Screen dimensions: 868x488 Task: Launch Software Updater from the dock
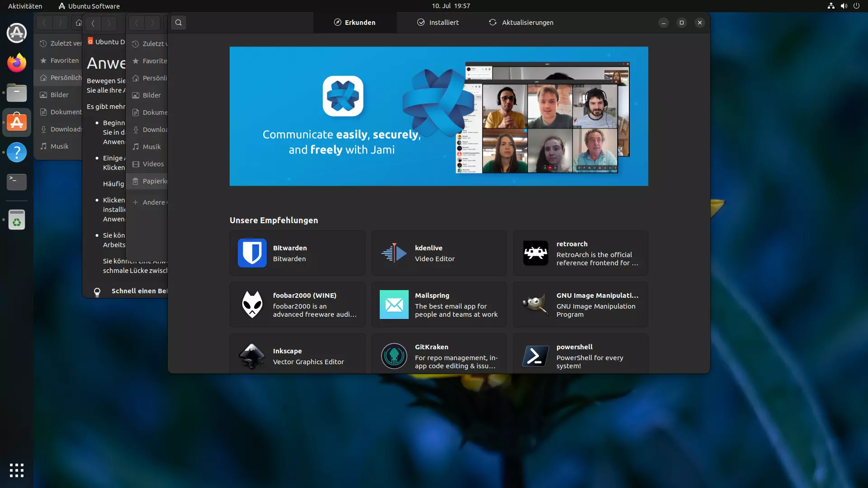(17, 33)
